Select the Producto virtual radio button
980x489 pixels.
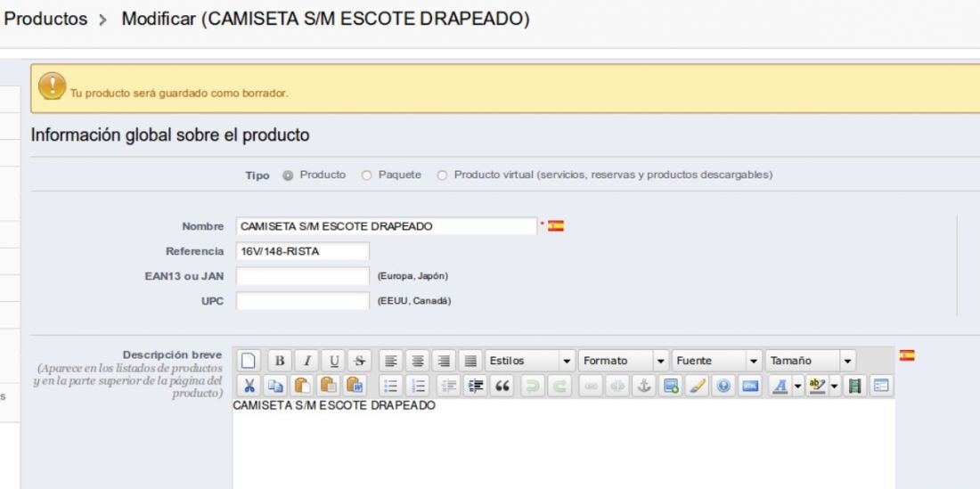coord(442,175)
